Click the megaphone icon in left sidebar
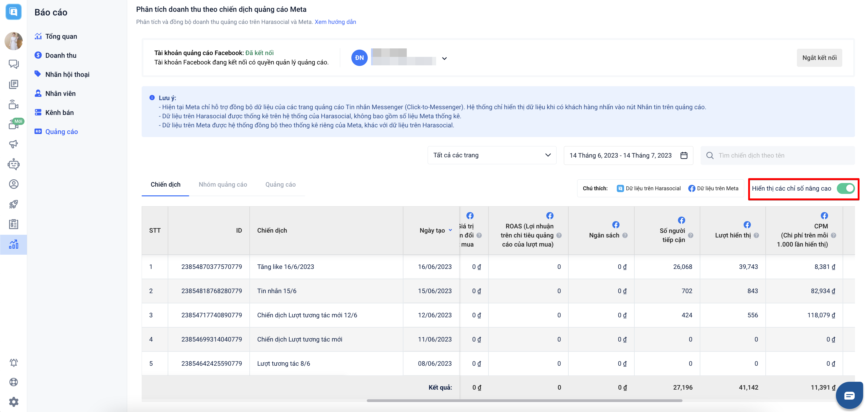The width and height of the screenshot is (868, 412). [14, 144]
